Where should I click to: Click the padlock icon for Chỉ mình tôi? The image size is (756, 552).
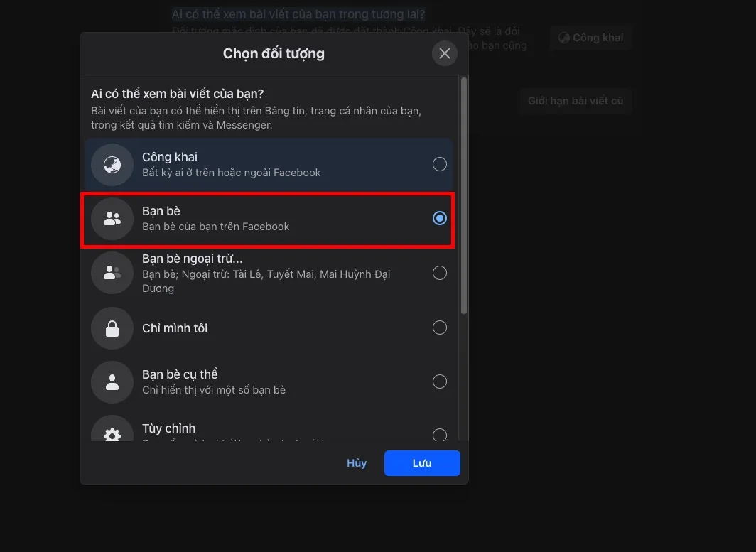(112, 328)
